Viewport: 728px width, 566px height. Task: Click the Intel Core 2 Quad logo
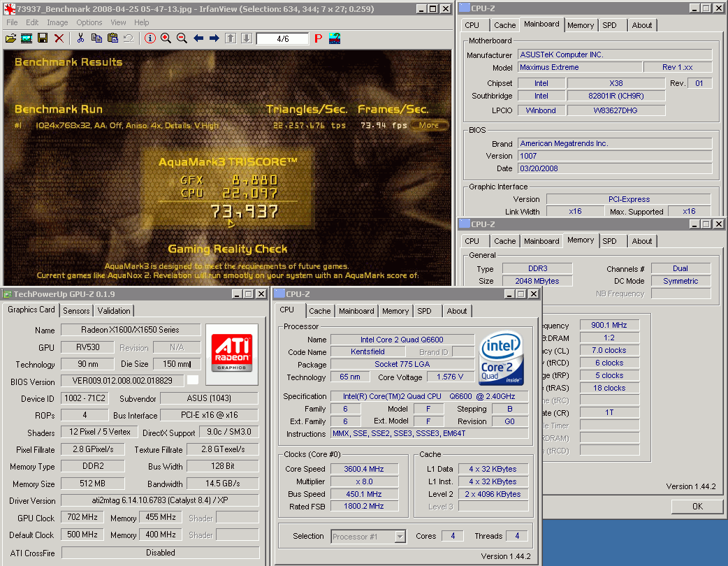click(501, 358)
